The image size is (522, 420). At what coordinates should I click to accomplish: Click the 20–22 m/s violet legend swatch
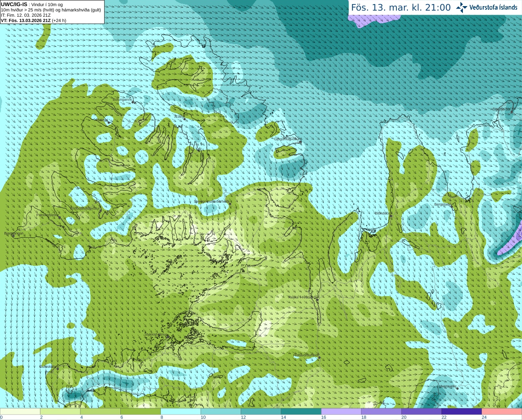(422, 411)
